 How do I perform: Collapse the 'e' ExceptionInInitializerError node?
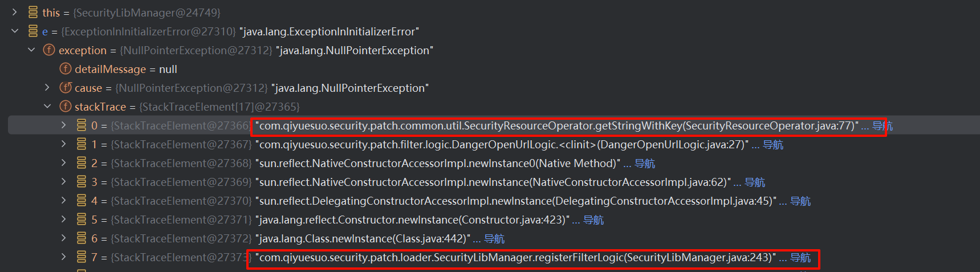tap(15, 31)
